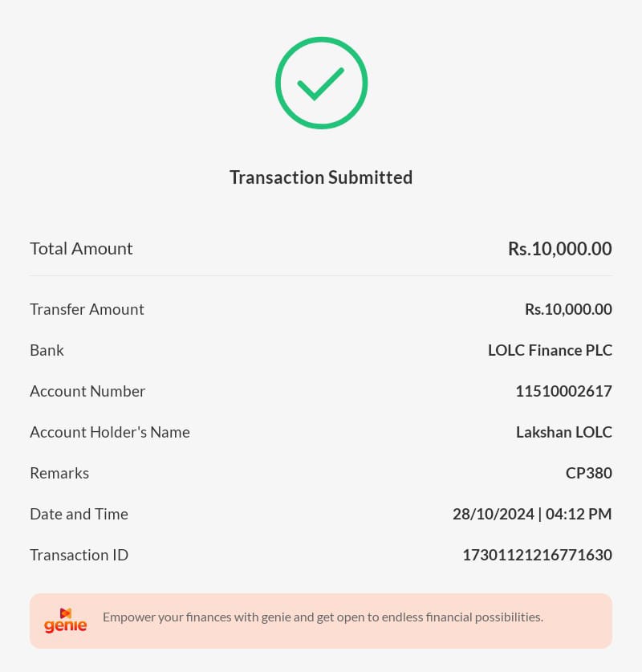Click the total Rs.10,000.00 bold value
Viewport: 642px width, 672px height.
click(x=559, y=249)
